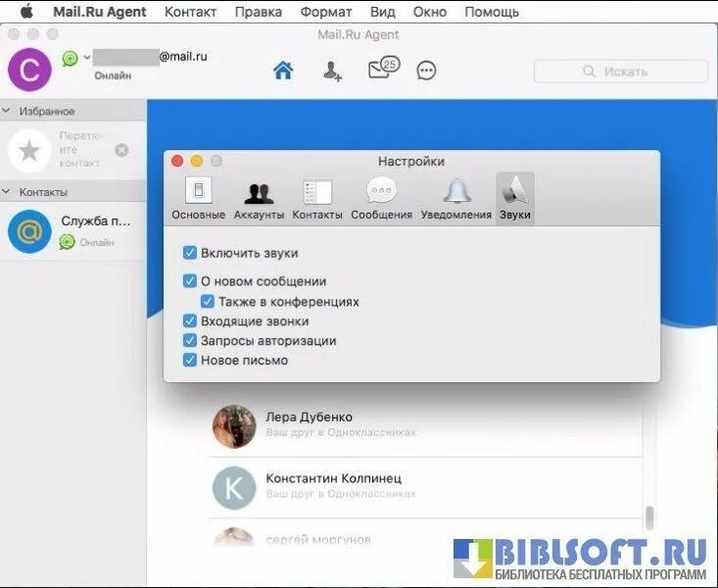The height and width of the screenshot is (588, 718).
Task: Click the name сергей моргунов
Action: 318,540
